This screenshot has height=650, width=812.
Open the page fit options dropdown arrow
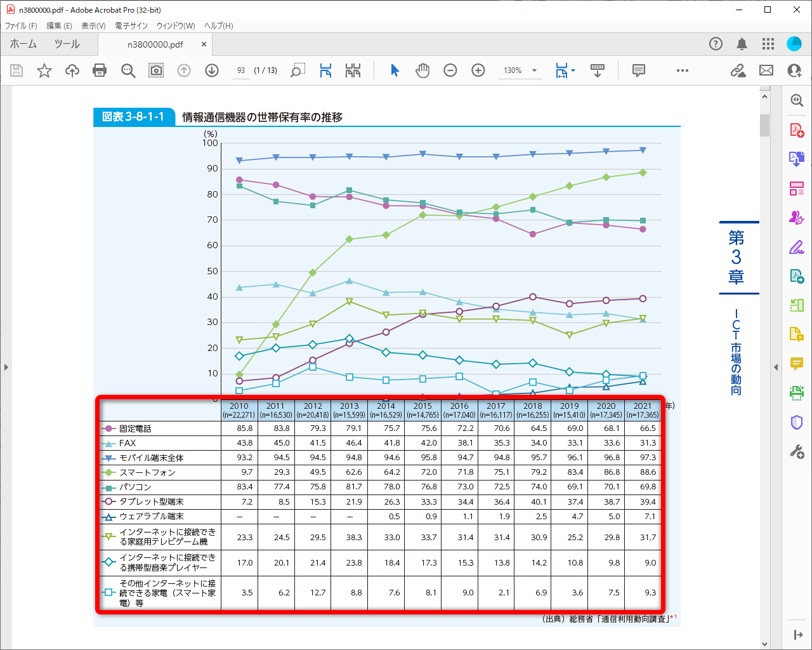pos(573,70)
